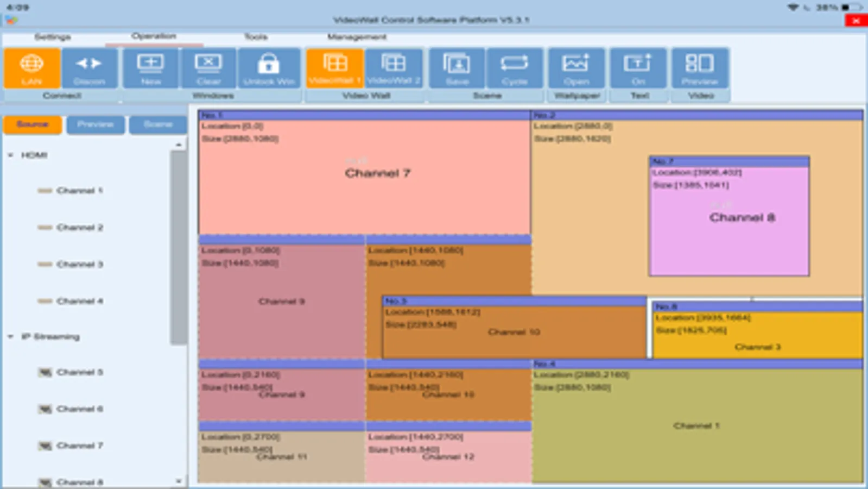Switch to the Preview panel button
868x489 pixels.
96,124
